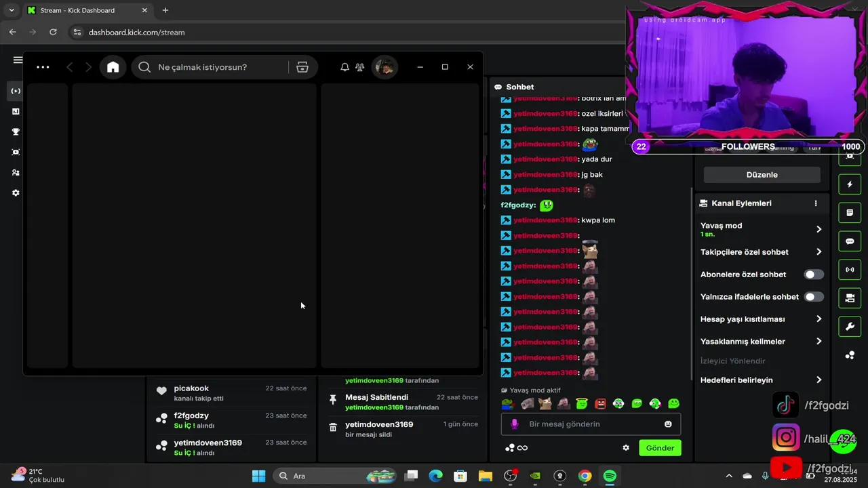Toggle Abonelere özel sohbet switch
The width and height of the screenshot is (868, 488).
[814, 274]
